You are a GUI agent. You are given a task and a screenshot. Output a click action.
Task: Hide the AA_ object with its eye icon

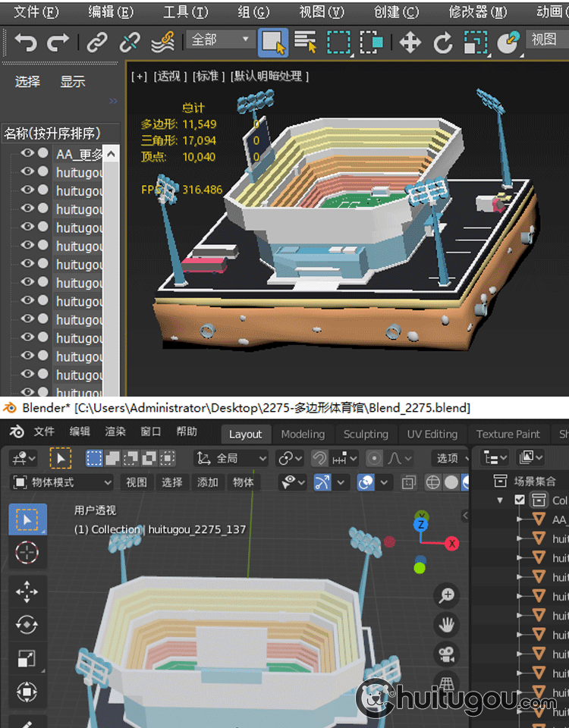click(x=27, y=153)
